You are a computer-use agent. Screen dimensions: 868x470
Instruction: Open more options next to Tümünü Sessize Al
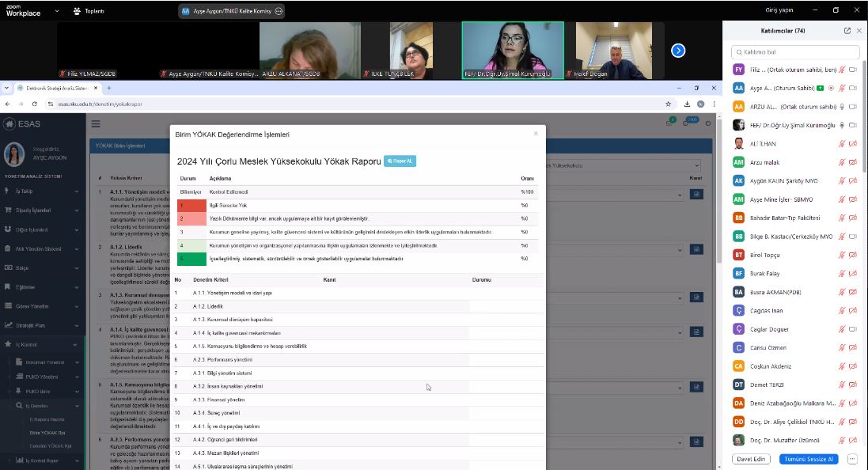click(852, 459)
